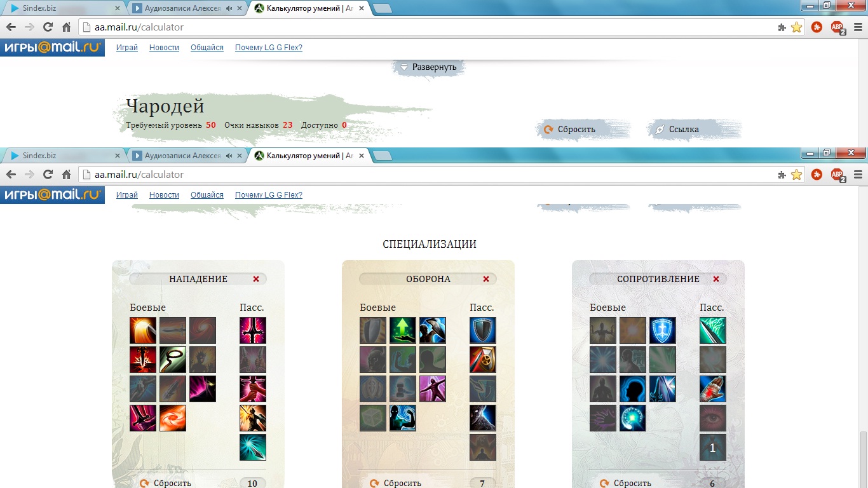Expand the page section with Развернуть
868x488 pixels.
coord(428,67)
